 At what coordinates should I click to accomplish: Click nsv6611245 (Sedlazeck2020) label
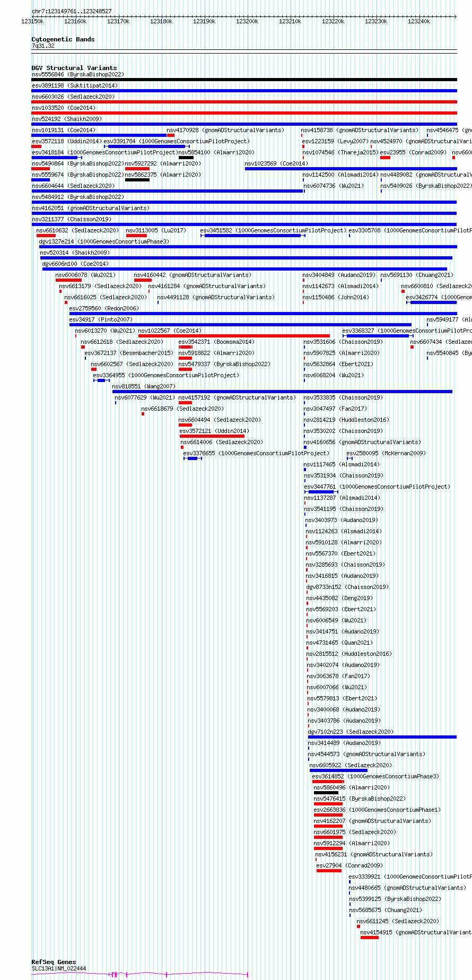(398, 922)
